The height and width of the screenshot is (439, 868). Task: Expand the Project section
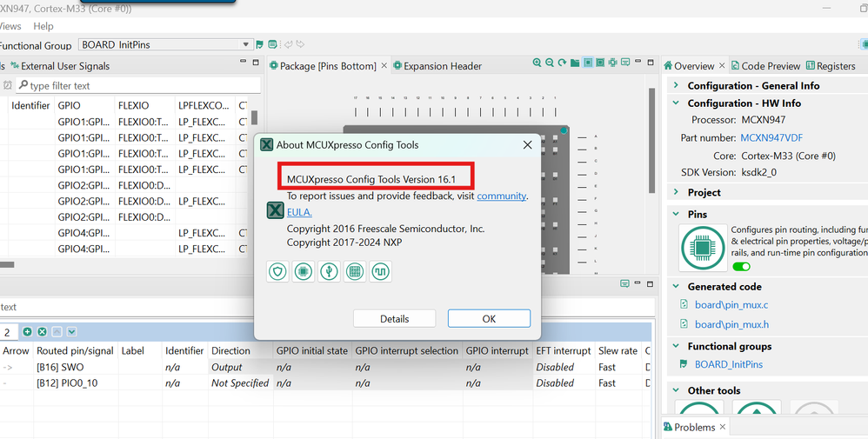tap(676, 192)
